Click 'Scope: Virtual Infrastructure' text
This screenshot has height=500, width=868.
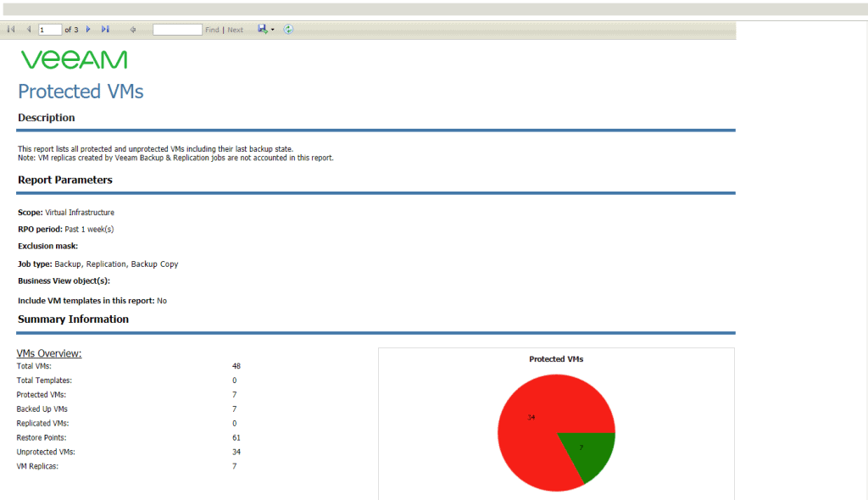coord(66,213)
